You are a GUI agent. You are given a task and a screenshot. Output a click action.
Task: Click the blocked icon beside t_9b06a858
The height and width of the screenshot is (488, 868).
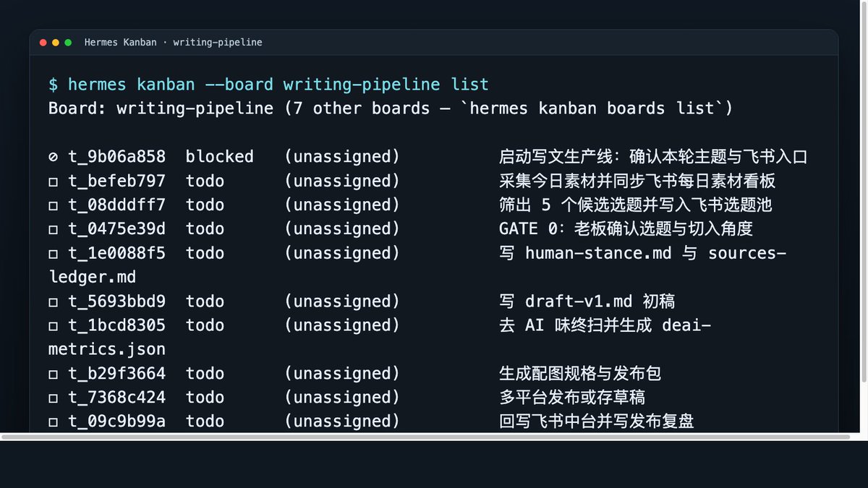coord(53,157)
